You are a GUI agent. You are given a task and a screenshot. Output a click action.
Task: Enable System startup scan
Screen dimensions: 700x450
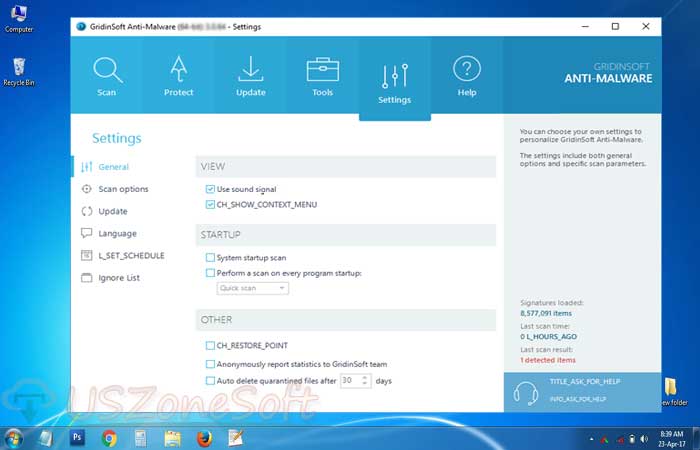coord(210,258)
